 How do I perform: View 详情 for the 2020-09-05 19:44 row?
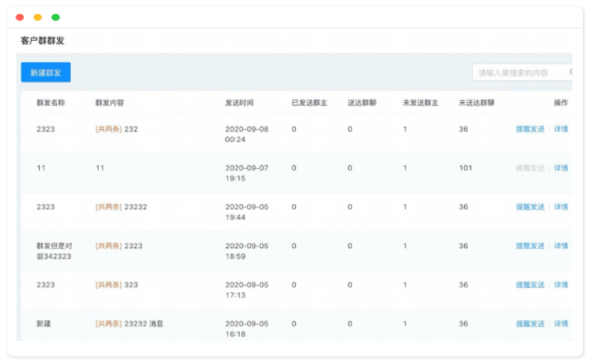click(561, 207)
